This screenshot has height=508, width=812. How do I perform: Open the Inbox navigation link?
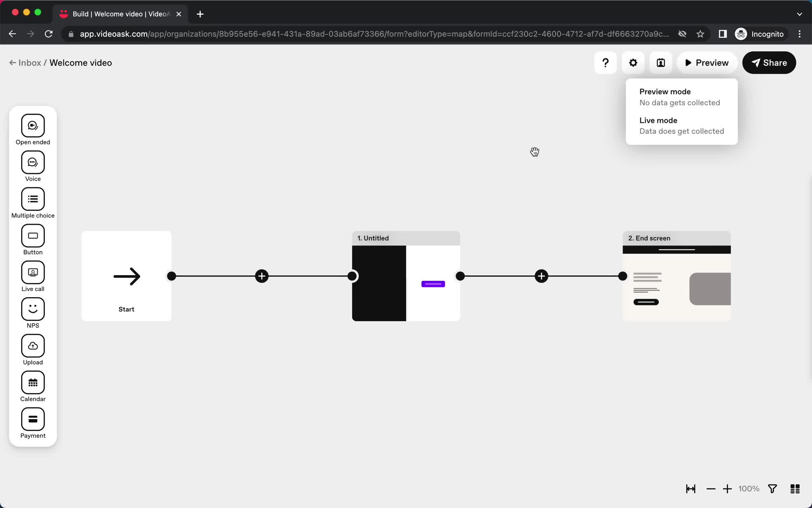click(x=29, y=63)
